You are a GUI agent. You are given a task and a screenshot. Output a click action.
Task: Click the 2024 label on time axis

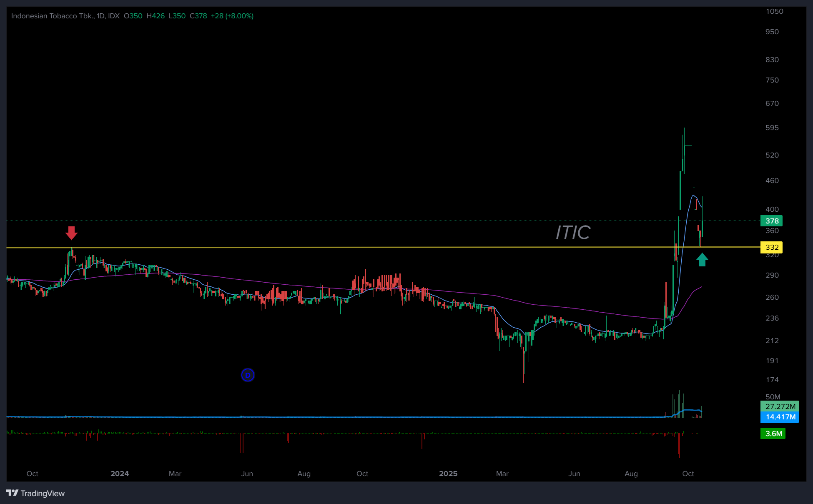tap(120, 474)
